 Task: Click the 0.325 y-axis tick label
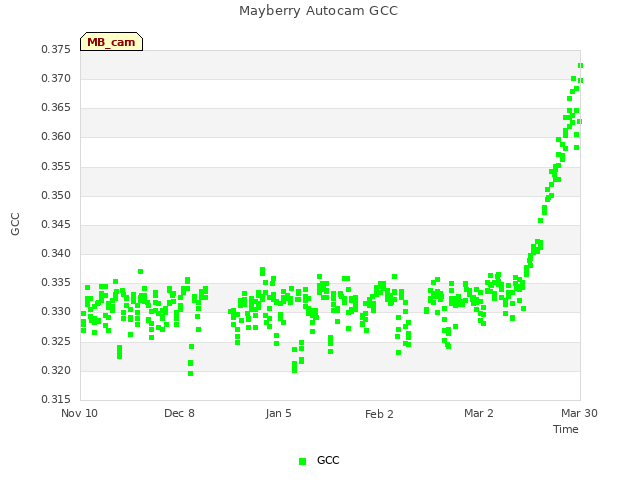pos(56,341)
